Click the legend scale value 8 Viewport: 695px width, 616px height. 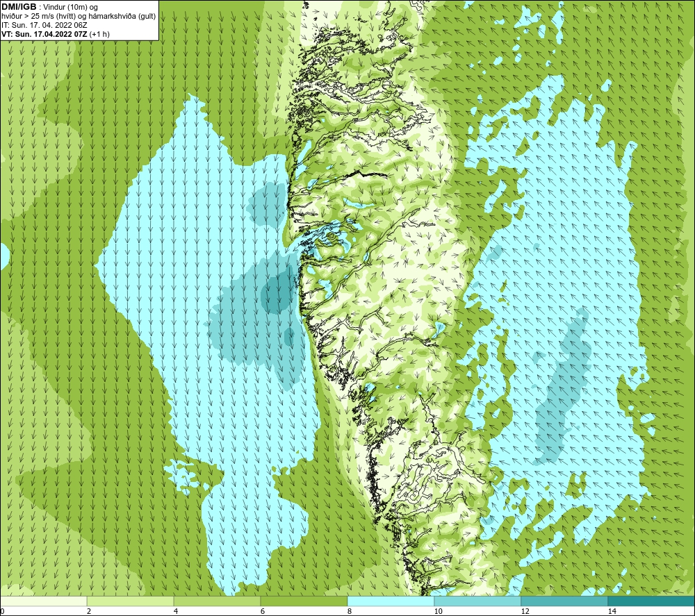click(350, 611)
